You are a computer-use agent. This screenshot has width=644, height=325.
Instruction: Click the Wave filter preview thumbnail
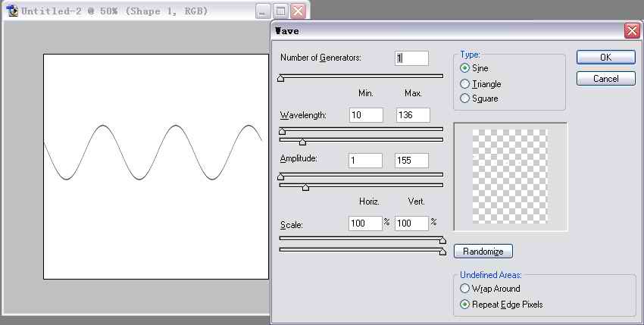click(x=509, y=177)
